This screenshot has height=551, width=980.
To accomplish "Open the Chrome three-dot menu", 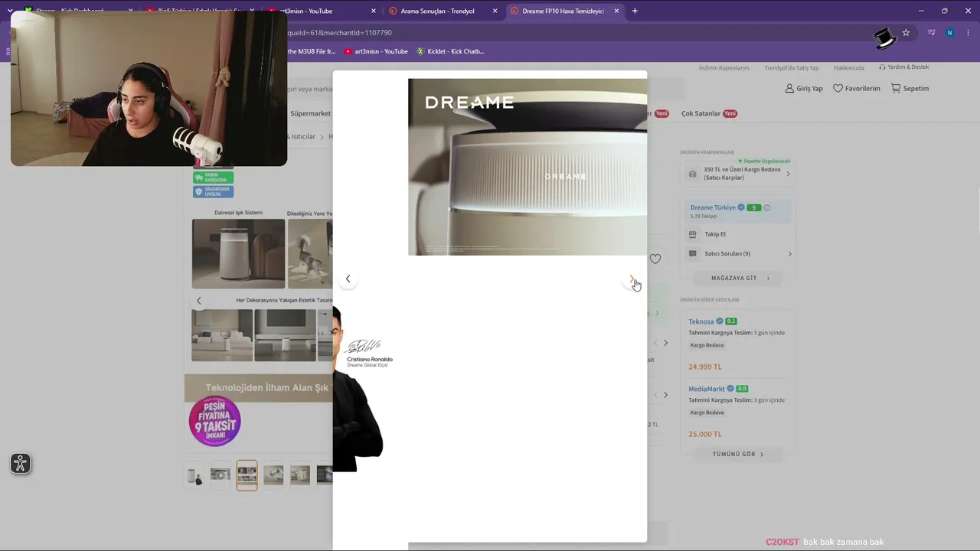I will 969,33.
